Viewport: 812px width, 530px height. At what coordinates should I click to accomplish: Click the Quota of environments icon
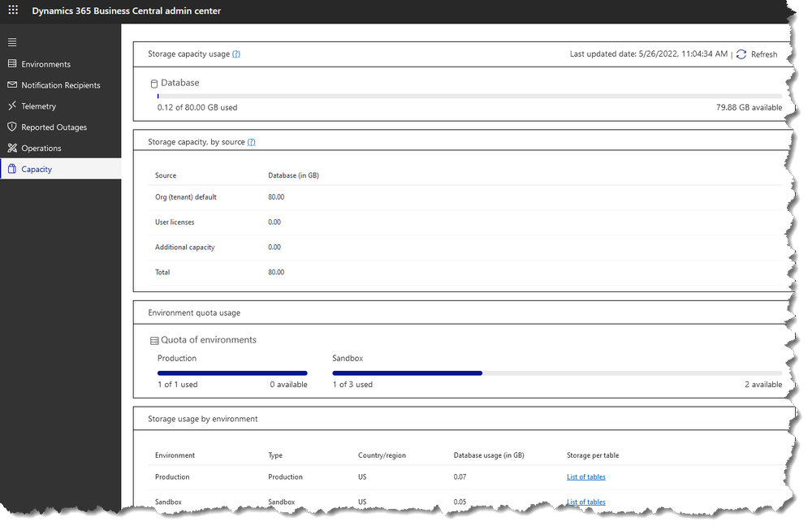click(154, 341)
